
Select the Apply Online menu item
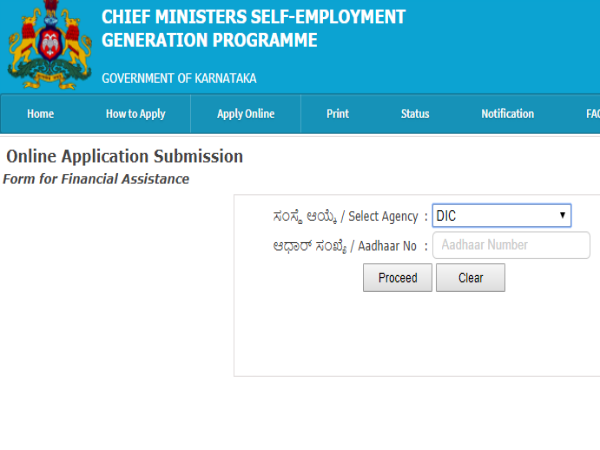coord(245,114)
